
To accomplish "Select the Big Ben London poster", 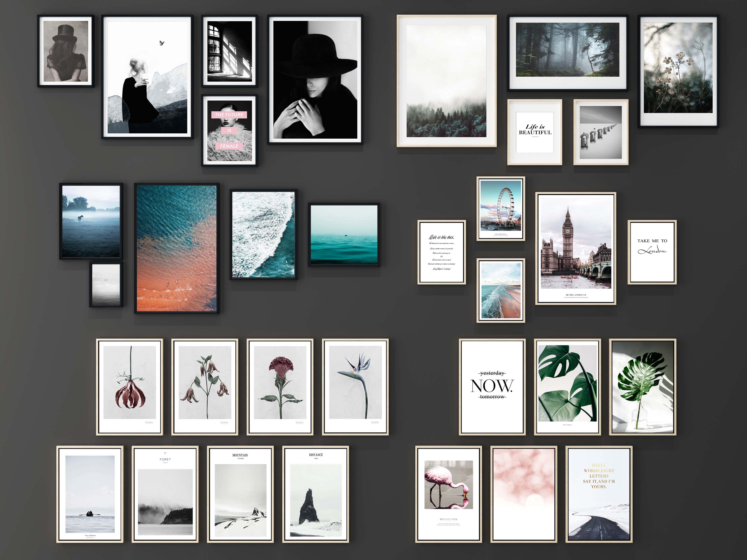I will (x=576, y=248).
